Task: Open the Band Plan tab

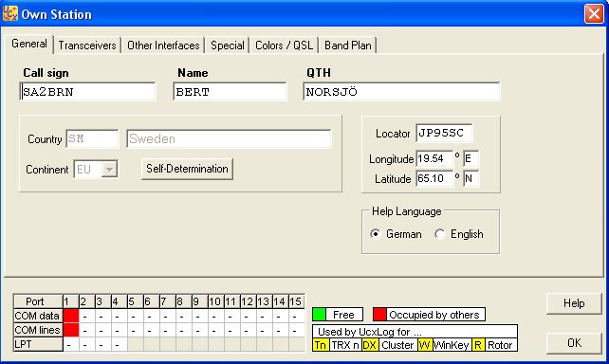Action: point(347,45)
